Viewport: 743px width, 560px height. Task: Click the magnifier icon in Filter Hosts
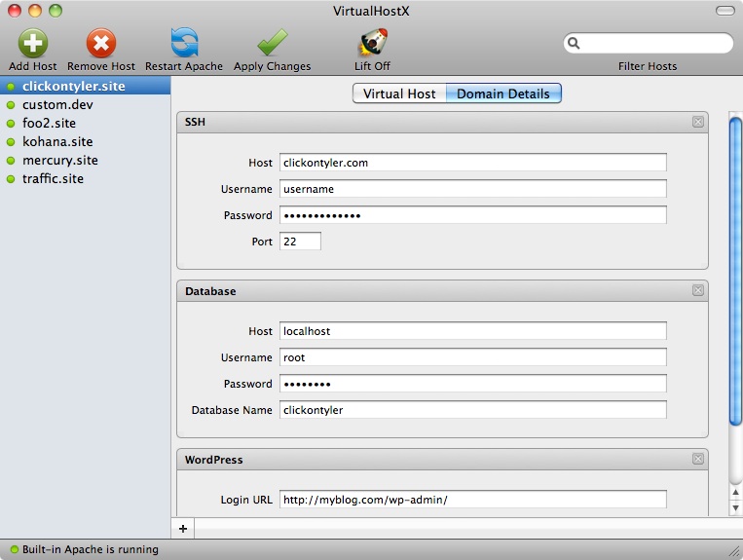pos(575,44)
